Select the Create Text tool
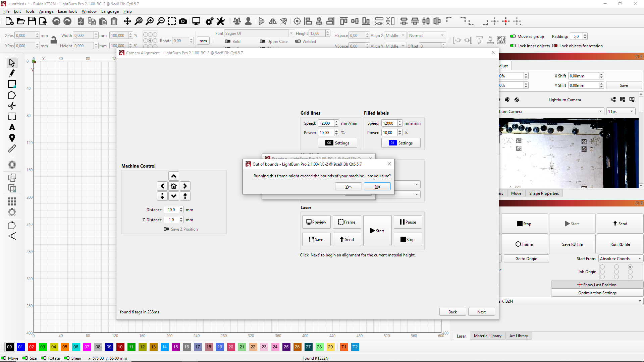This screenshot has height=362, width=644. point(12,127)
